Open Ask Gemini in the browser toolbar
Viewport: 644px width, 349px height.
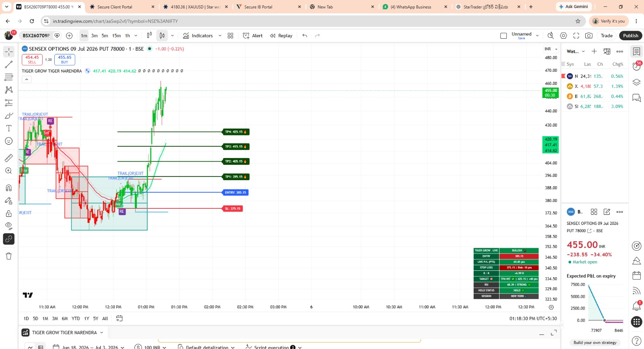click(x=574, y=6)
